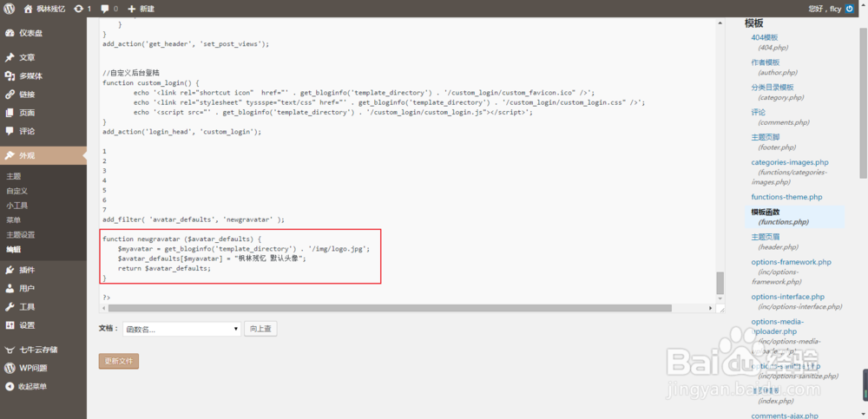Viewport: 868px width, 419px height.
Task: Click the 模板 heading text
Action: coord(754,23)
